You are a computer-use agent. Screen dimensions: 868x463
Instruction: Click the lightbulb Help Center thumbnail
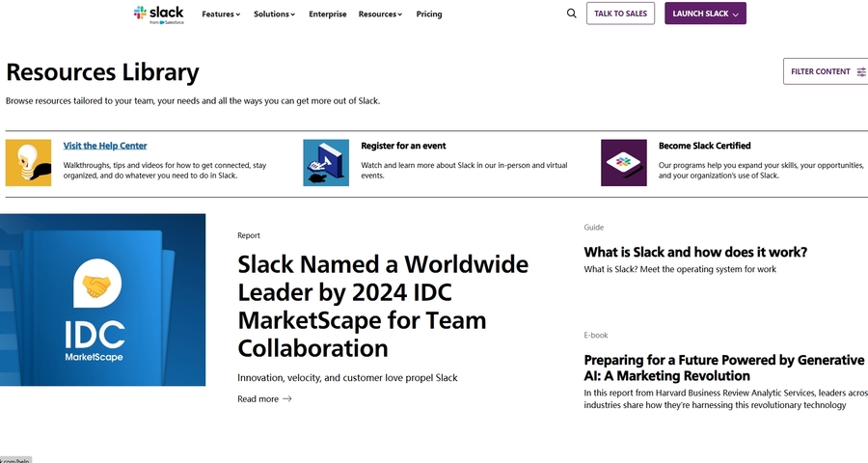coord(28,163)
